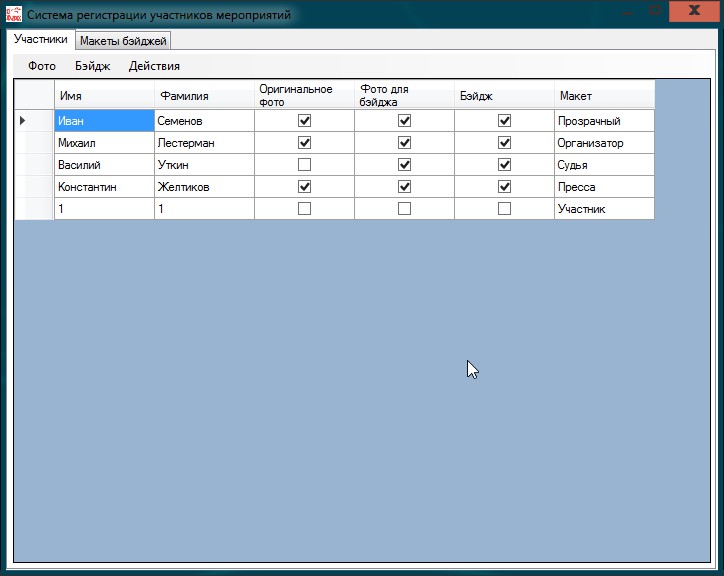Toggle Бэйдж checkbox in Иван Семенов row
Viewport: 724px width, 576px height.
[x=505, y=121]
